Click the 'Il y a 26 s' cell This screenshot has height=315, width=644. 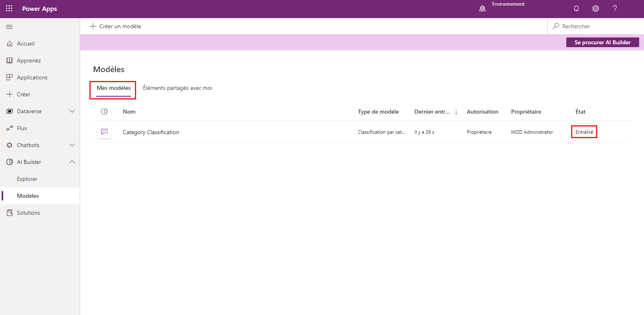coord(425,132)
